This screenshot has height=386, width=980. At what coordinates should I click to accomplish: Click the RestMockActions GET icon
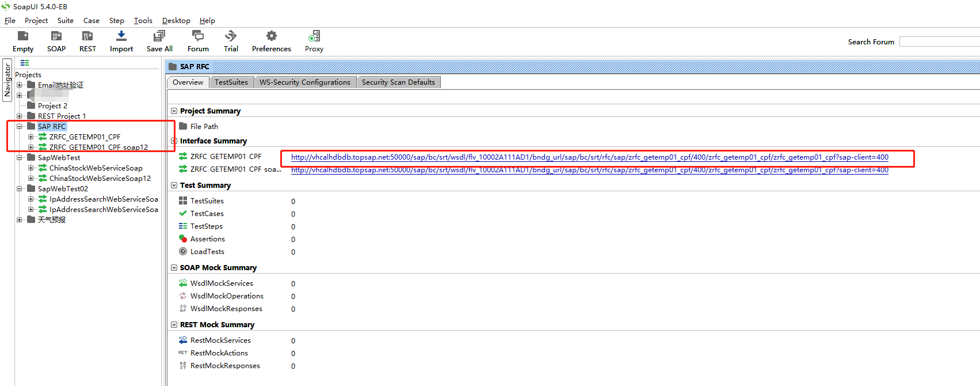pos(183,353)
